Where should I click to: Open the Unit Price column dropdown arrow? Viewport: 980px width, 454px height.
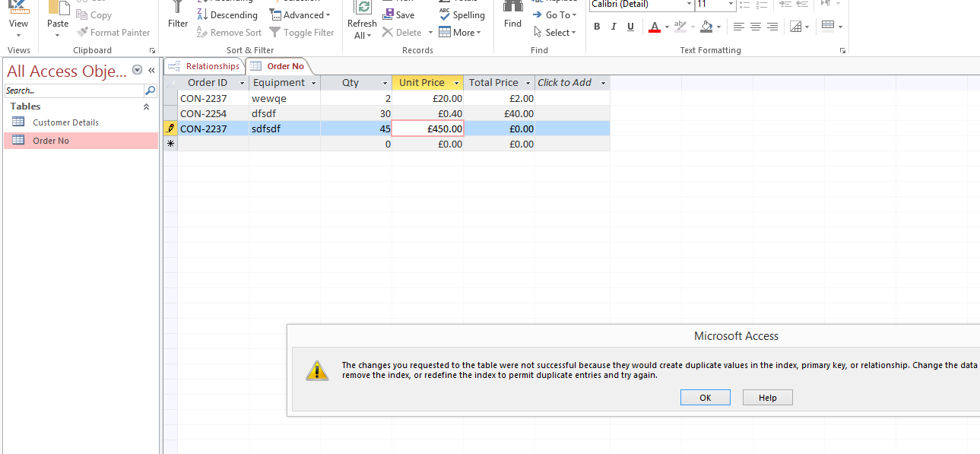point(457,83)
